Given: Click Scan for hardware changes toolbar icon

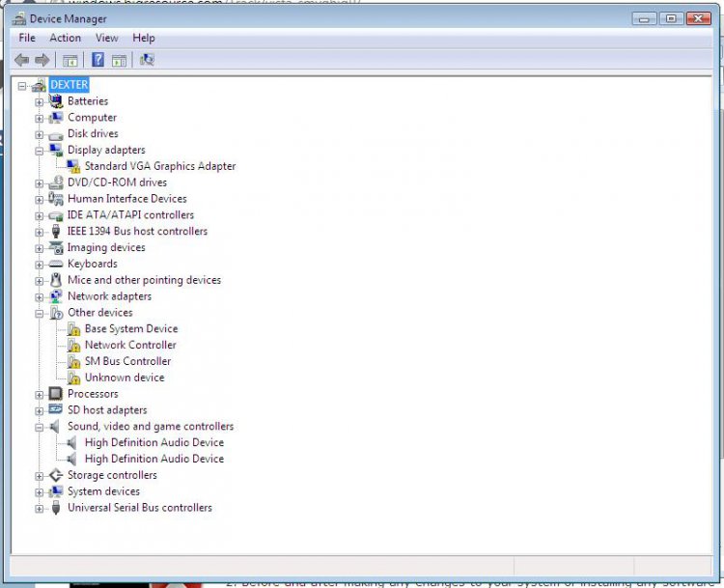Looking at the screenshot, I should click(147, 60).
